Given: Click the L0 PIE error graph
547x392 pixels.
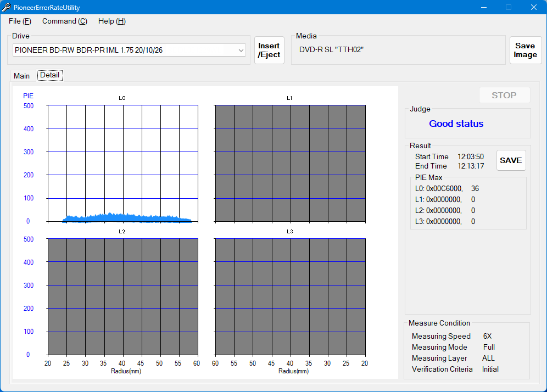Looking at the screenshot, I should [x=122, y=164].
